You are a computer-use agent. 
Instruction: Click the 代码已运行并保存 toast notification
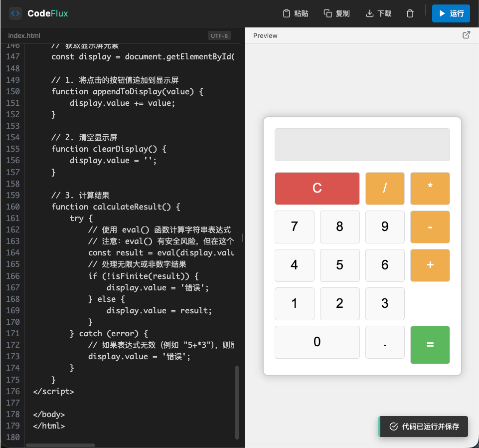(x=423, y=426)
